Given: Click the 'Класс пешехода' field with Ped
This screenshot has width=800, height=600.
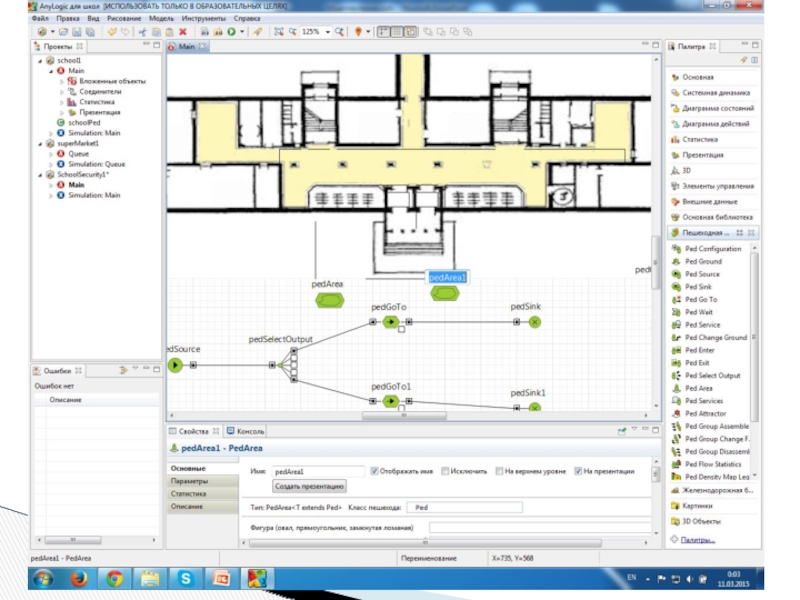Looking at the screenshot, I should (x=465, y=507).
